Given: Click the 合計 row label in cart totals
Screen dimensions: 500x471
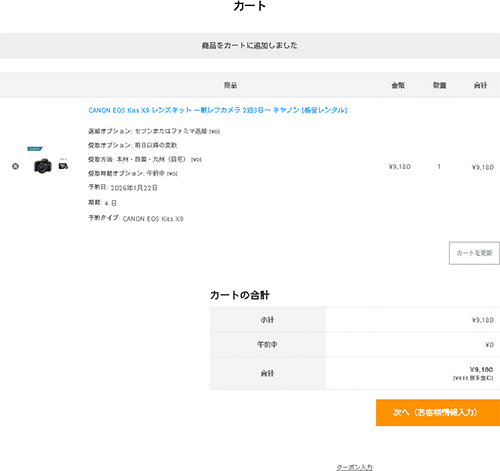Looking at the screenshot, I should click(x=267, y=373).
